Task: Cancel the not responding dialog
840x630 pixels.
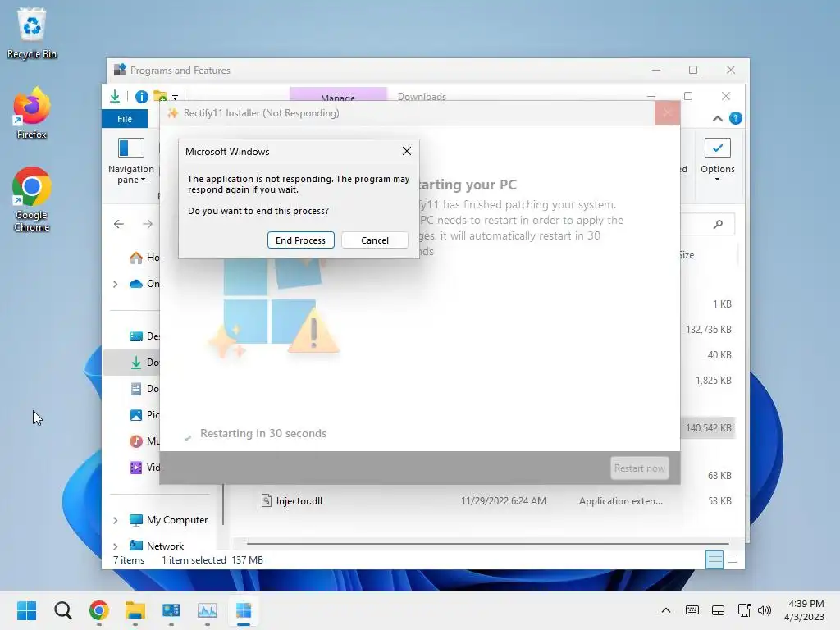Action: pyautogui.click(x=374, y=240)
